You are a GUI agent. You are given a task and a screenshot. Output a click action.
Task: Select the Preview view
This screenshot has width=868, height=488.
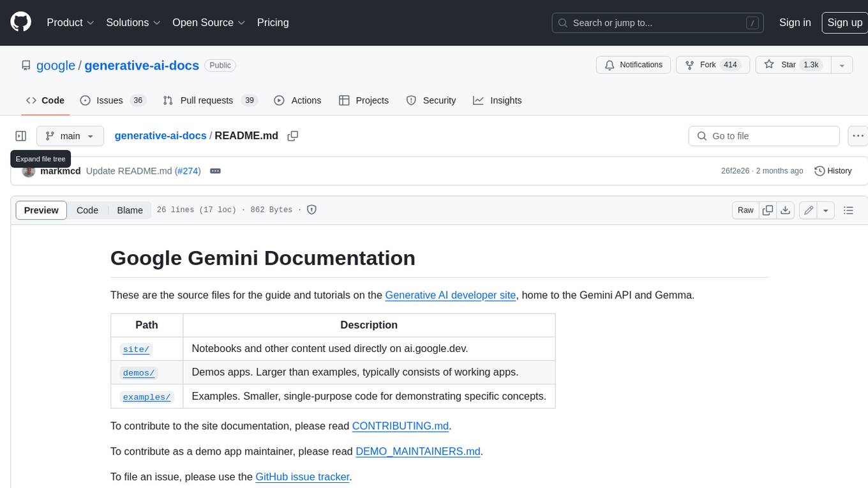[41, 210]
